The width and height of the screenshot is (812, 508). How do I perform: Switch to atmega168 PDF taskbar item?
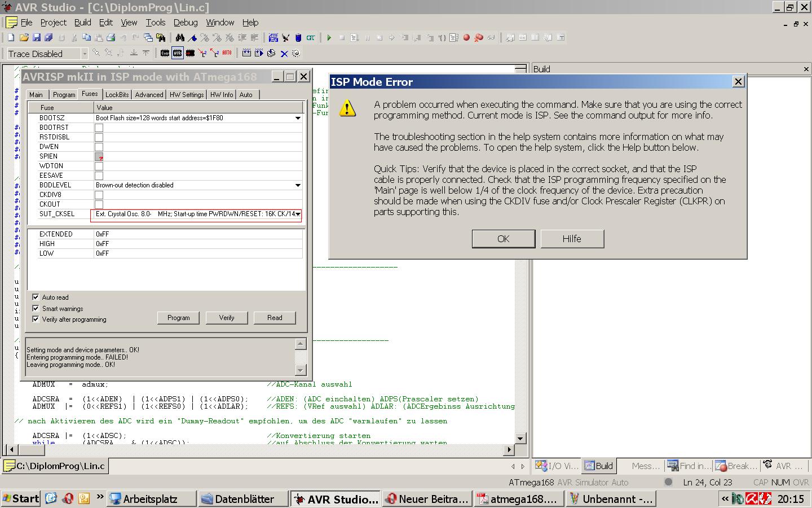point(519,499)
